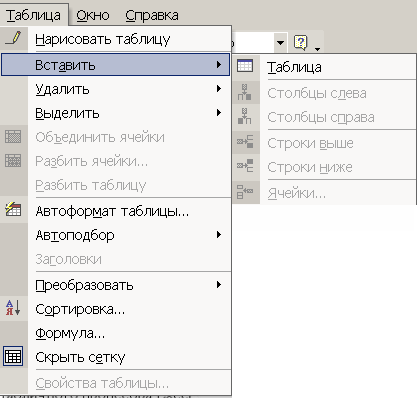Click the Столбцы справа column icon
Viewport: 417px width, 398px height.
tap(245, 116)
